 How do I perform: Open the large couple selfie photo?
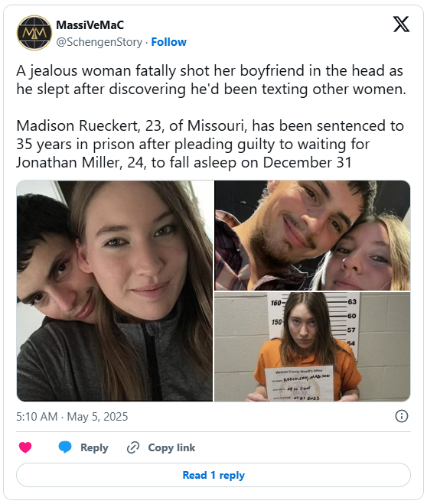pos(115,291)
